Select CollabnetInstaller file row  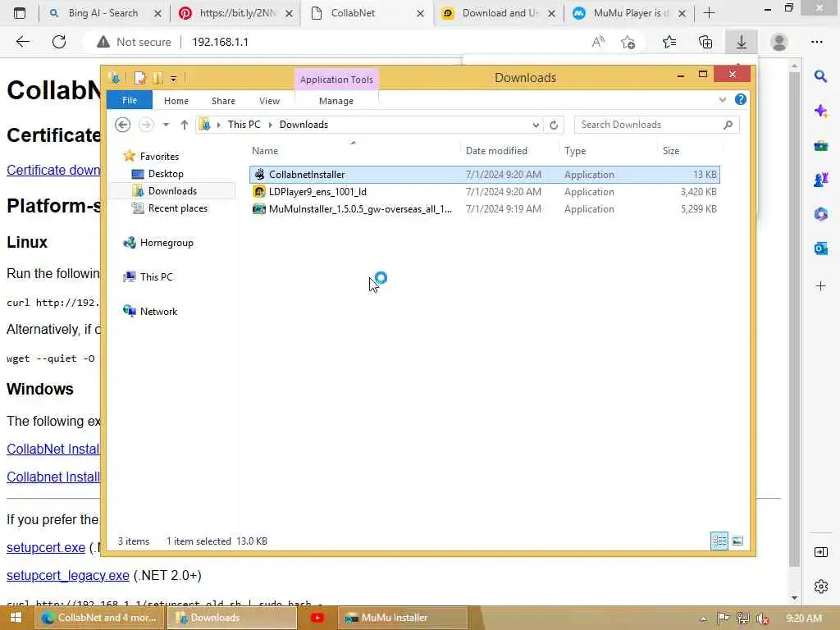pyautogui.click(x=485, y=175)
